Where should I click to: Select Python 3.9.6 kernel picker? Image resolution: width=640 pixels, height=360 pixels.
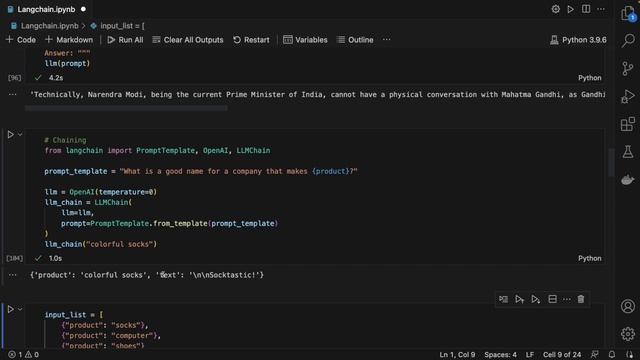(x=578, y=40)
